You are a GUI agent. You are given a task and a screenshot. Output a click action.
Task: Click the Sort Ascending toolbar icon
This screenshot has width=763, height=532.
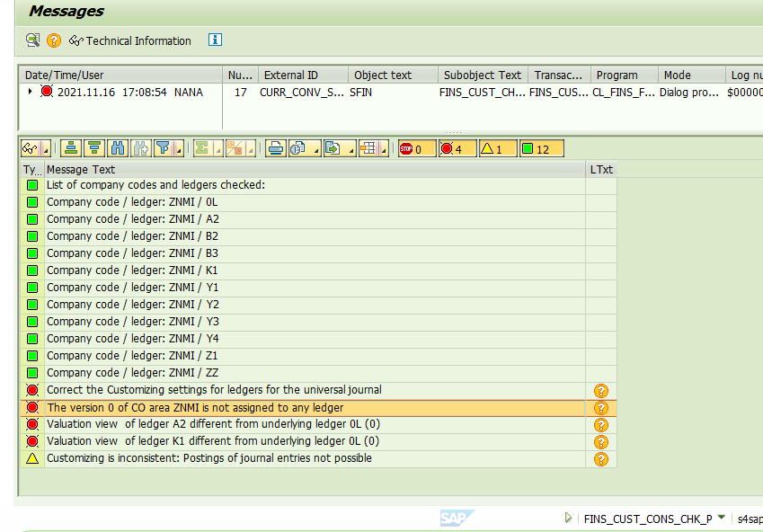[71, 148]
